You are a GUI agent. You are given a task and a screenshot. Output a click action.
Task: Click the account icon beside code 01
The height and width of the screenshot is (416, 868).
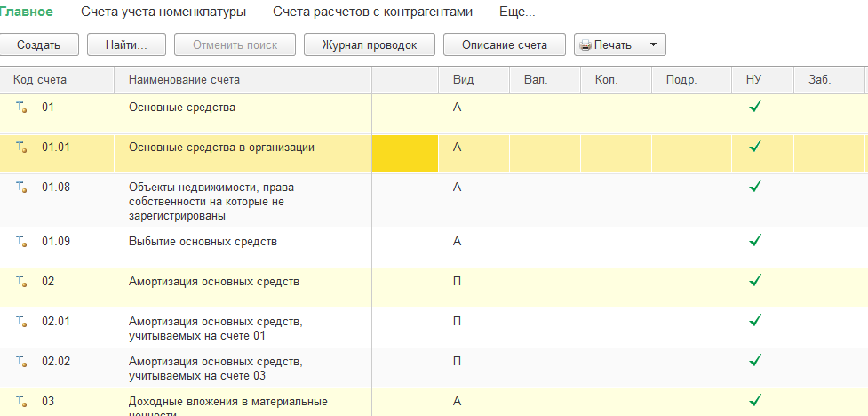tap(21, 108)
